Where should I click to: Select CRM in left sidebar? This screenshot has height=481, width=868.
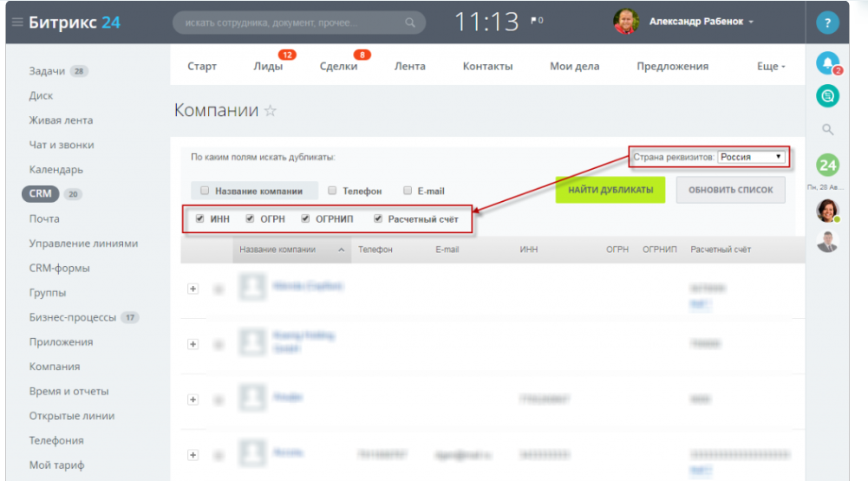pos(41,194)
